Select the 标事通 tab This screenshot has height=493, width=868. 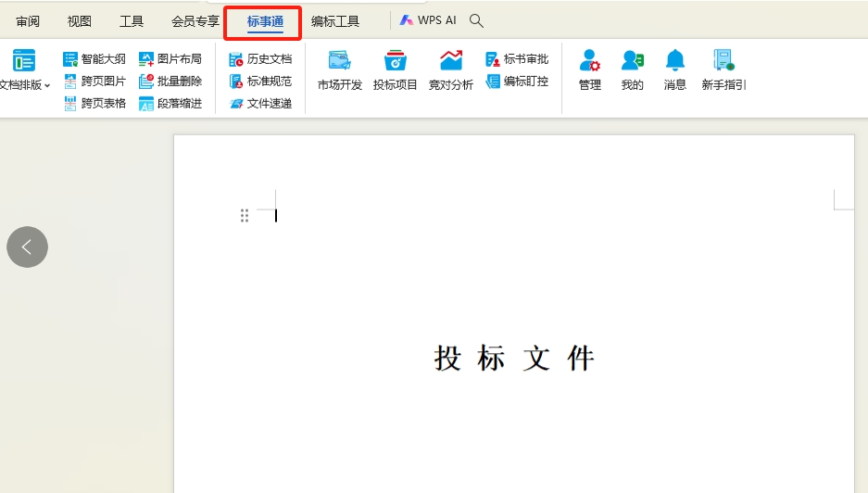[265, 21]
